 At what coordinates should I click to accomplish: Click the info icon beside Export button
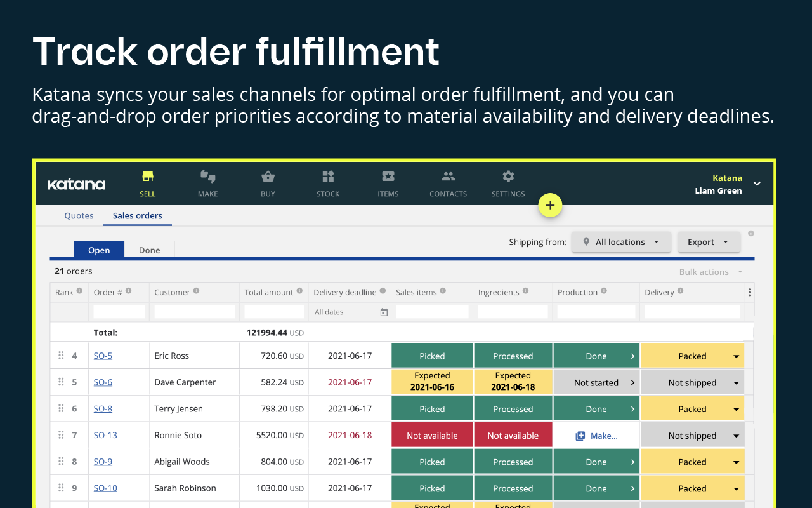click(x=751, y=234)
